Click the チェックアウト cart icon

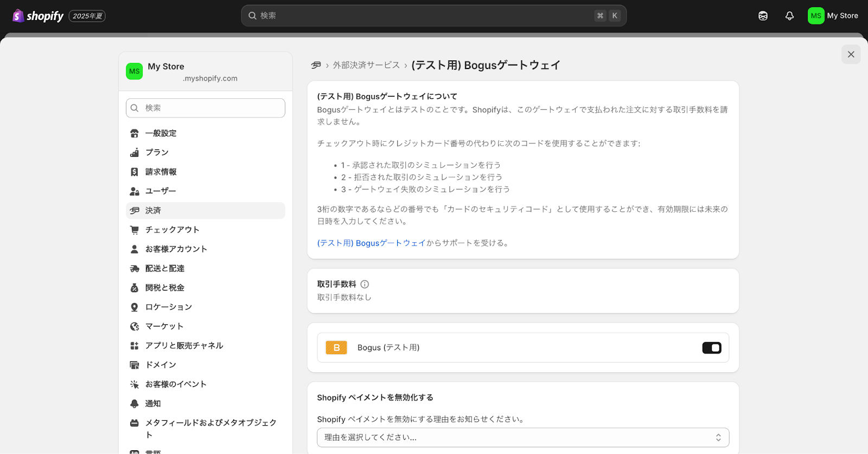click(135, 230)
